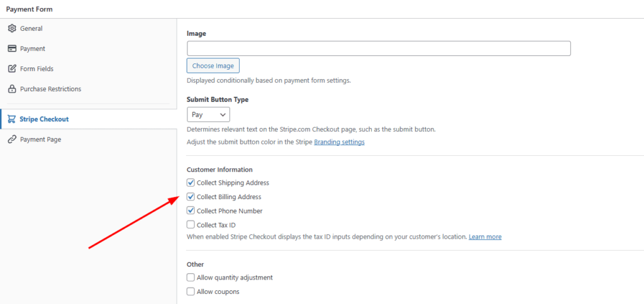Open the Submit Button Type dropdown
This screenshot has height=304, width=644.
(x=208, y=114)
